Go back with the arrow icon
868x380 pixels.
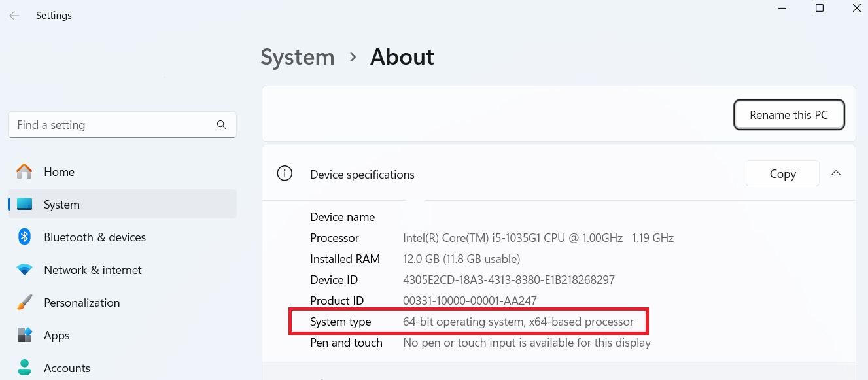(x=14, y=16)
